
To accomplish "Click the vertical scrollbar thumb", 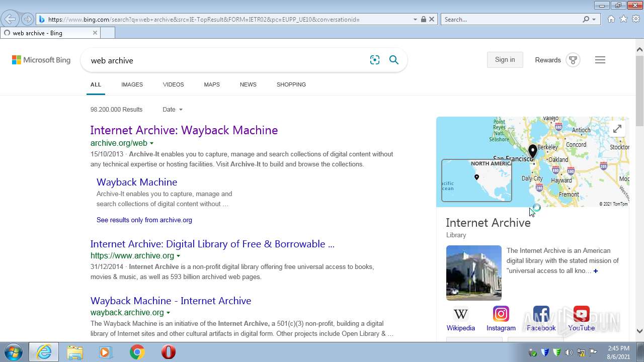I will (639, 90).
